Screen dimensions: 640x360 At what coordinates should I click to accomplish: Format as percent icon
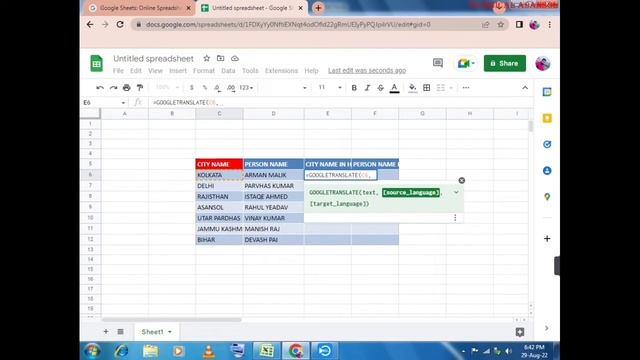point(204,88)
